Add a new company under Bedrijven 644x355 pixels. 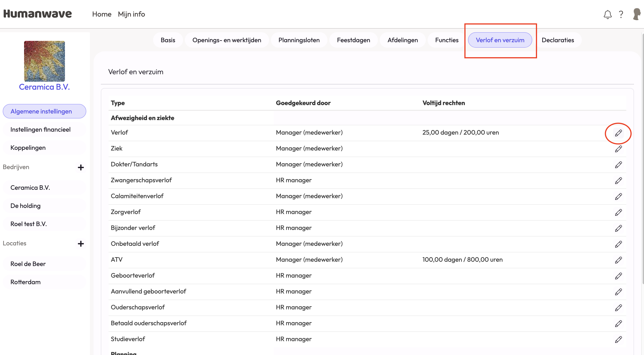pyautogui.click(x=80, y=167)
